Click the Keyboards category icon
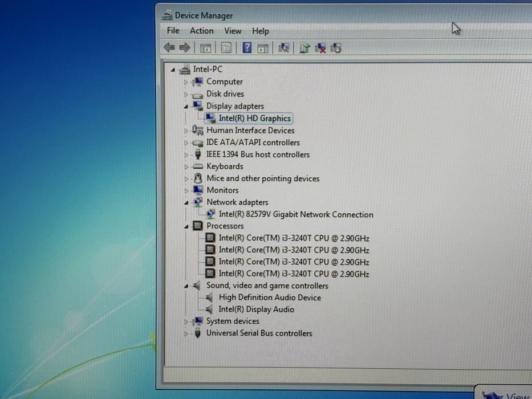Viewport: 532px width, 399px height. pyautogui.click(x=197, y=166)
